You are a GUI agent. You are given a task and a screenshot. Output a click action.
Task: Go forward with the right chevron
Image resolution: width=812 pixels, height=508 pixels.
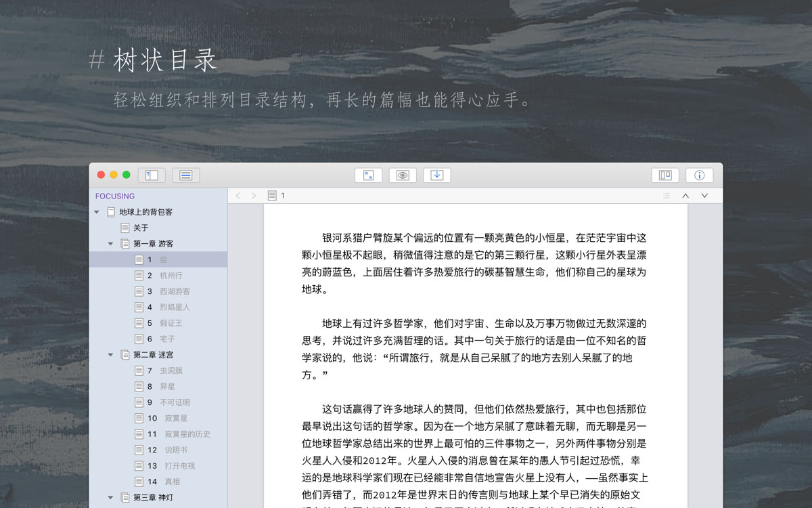[x=254, y=196]
